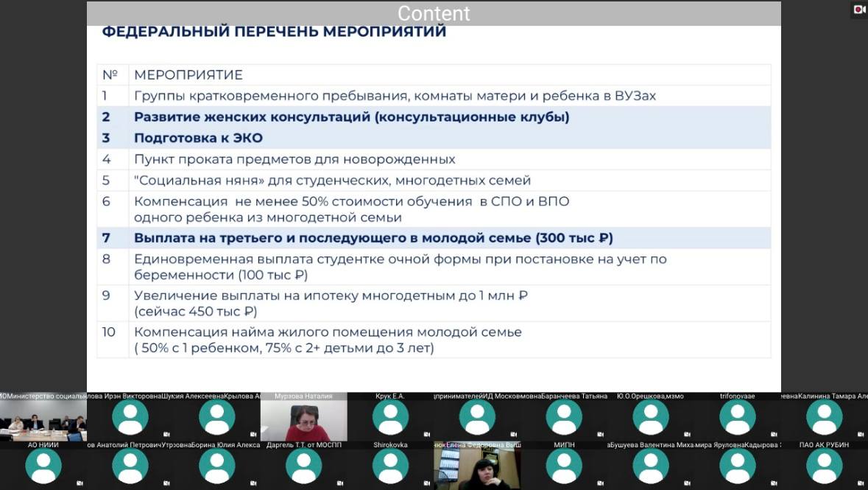Screen dimensions: 868x490
Task: Click Крук Е.А. participant avatar
Action: pyautogui.click(x=390, y=418)
